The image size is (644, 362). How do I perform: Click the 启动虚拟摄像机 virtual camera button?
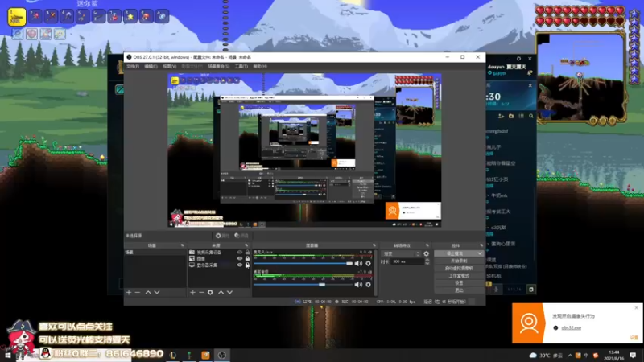click(459, 269)
